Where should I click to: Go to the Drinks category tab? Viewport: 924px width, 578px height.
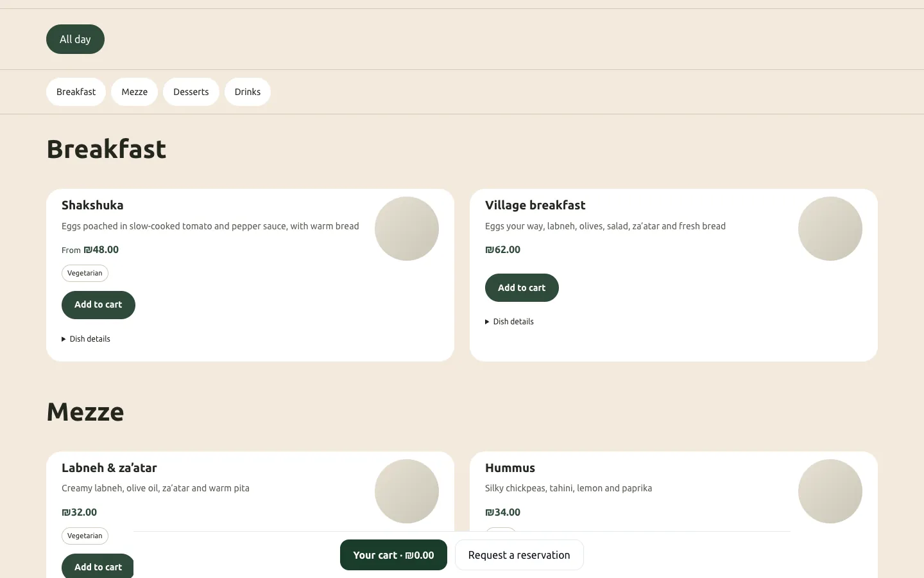tap(248, 92)
